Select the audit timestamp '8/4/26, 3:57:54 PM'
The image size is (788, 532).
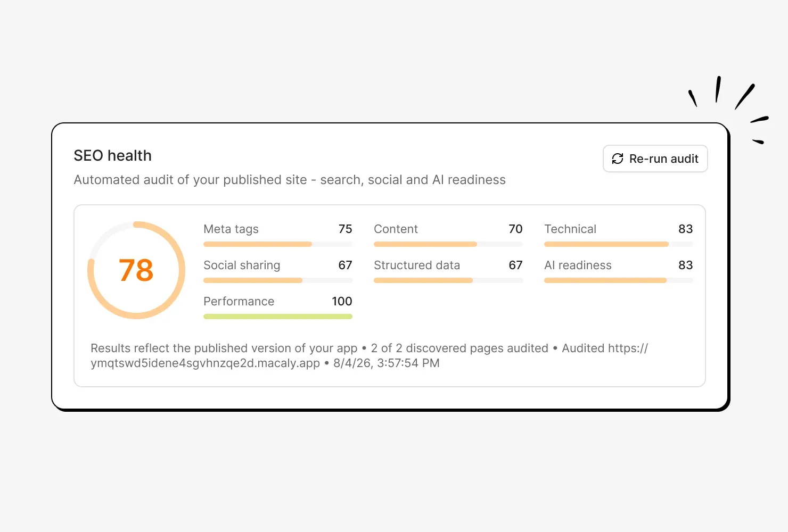point(387,363)
